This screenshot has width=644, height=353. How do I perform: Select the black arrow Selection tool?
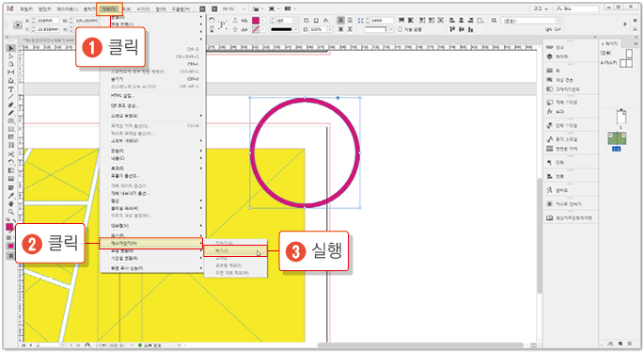tap(11, 48)
